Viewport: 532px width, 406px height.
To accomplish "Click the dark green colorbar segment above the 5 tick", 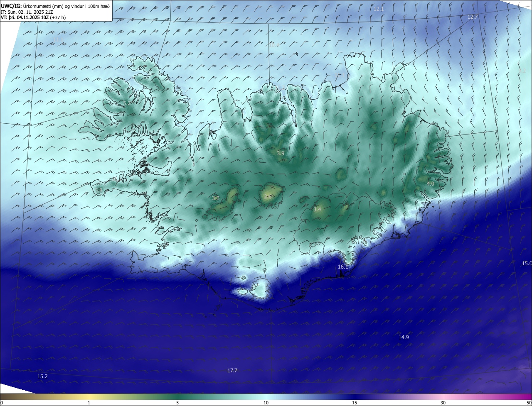I will (177, 396).
